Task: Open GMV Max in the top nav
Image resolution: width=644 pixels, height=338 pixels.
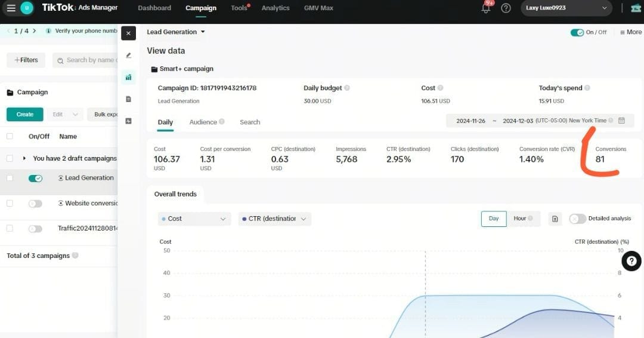Action: pos(318,8)
